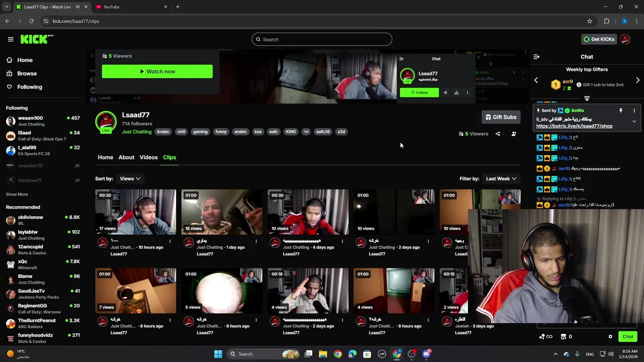This screenshot has width=644, height=362.
Task: Collapse the pinned BotRix message
Action: point(634,121)
